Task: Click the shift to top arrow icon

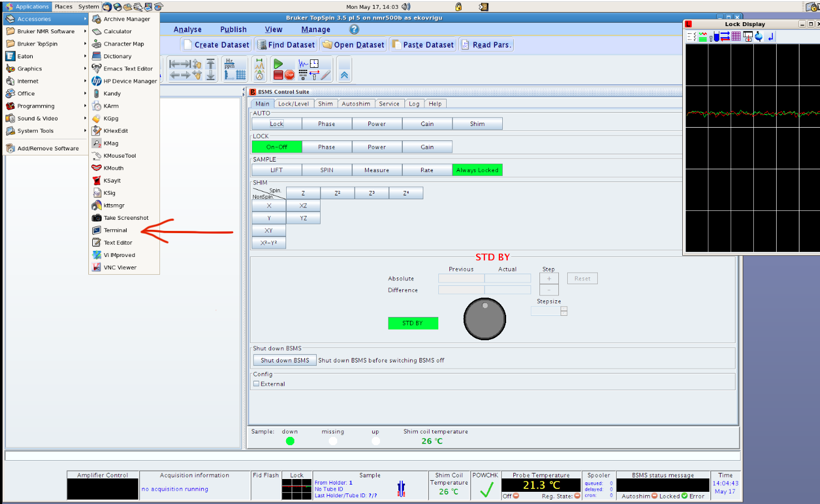Action: pos(211,63)
